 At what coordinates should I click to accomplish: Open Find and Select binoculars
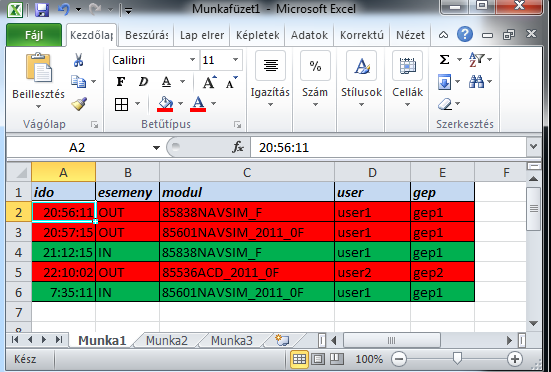pyautogui.click(x=480, y=82)
